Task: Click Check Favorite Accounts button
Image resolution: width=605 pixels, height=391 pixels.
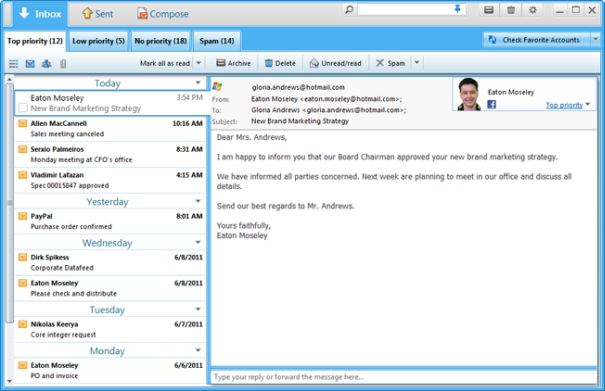Action: (x=537, y=40)
